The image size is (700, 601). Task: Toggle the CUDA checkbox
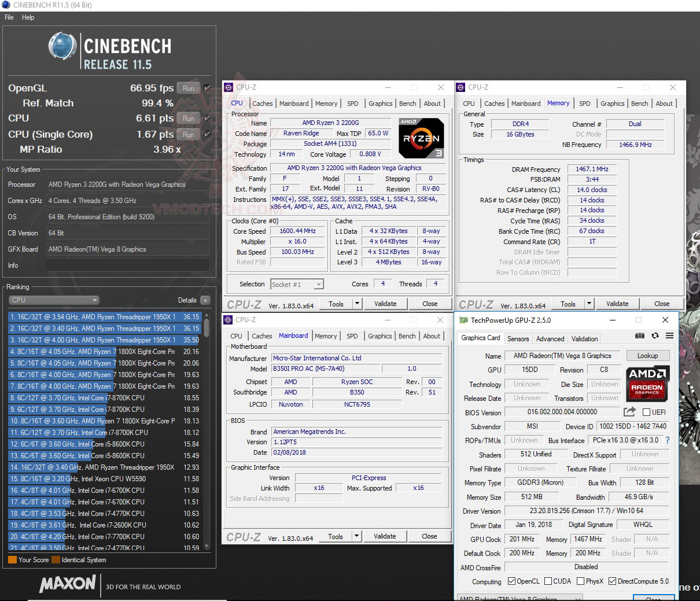pyautogui.click(x=547, y=581)
